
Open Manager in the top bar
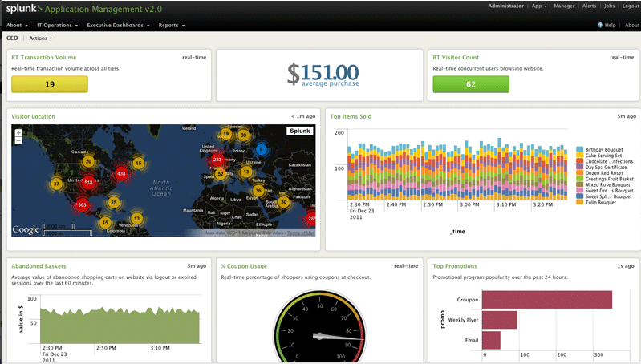point(564,6)
